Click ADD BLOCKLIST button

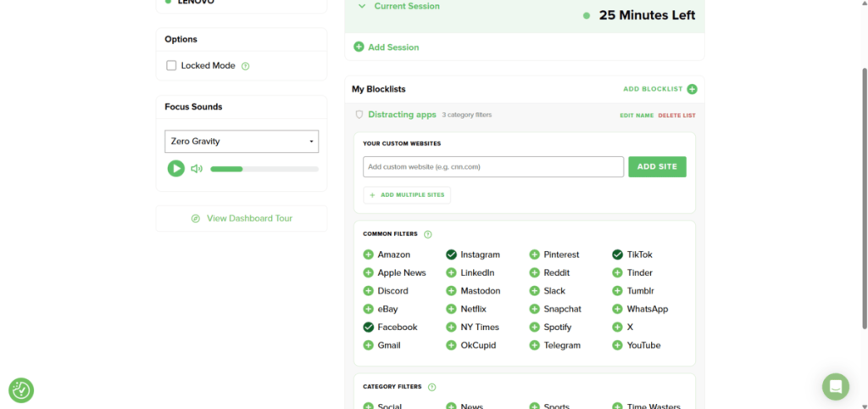click(x=660, y=89)
